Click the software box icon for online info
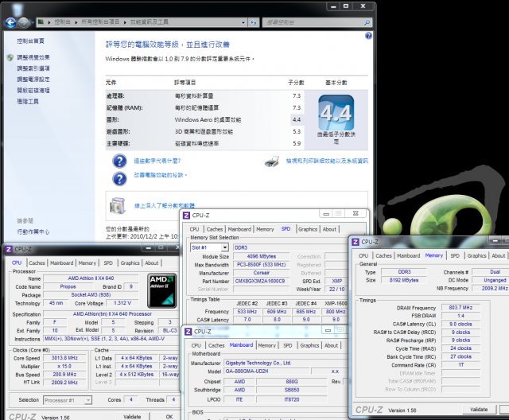The width and height of the screenshot is (509, 420). (x=118, y=205)
